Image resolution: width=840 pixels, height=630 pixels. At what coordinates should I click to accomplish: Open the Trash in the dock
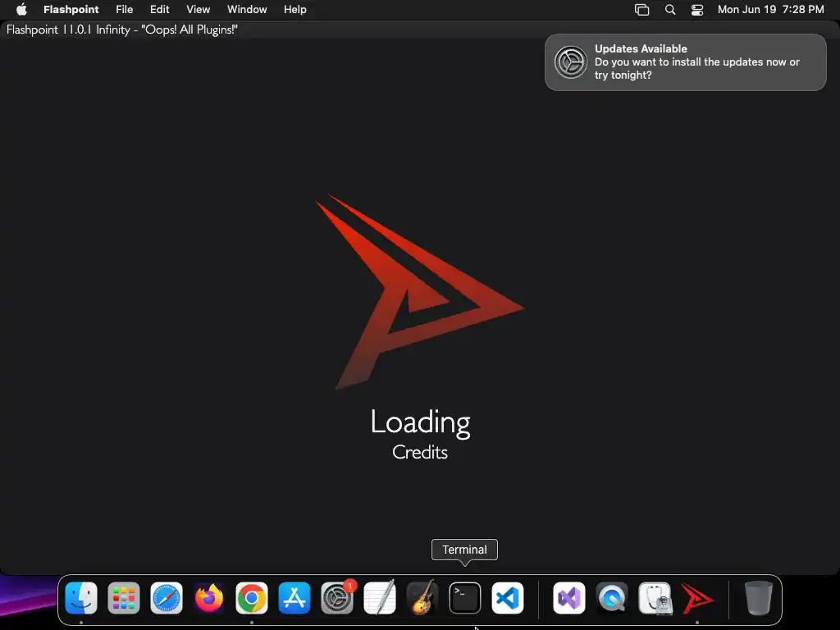(x=759, y=597)
